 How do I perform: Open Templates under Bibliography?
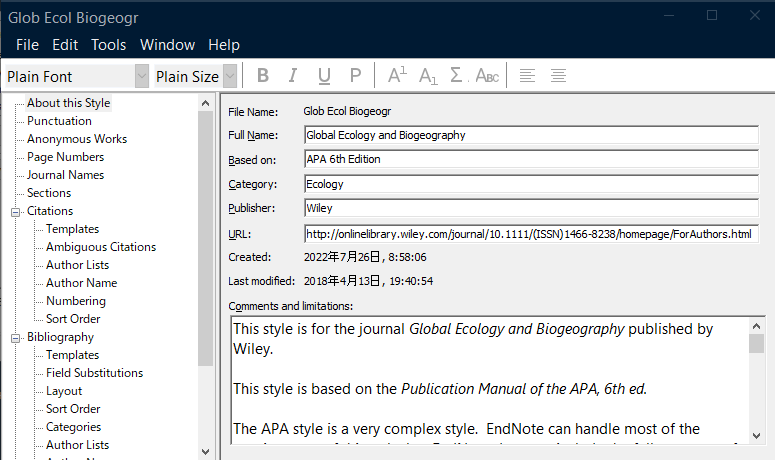[x=72, y=355]
